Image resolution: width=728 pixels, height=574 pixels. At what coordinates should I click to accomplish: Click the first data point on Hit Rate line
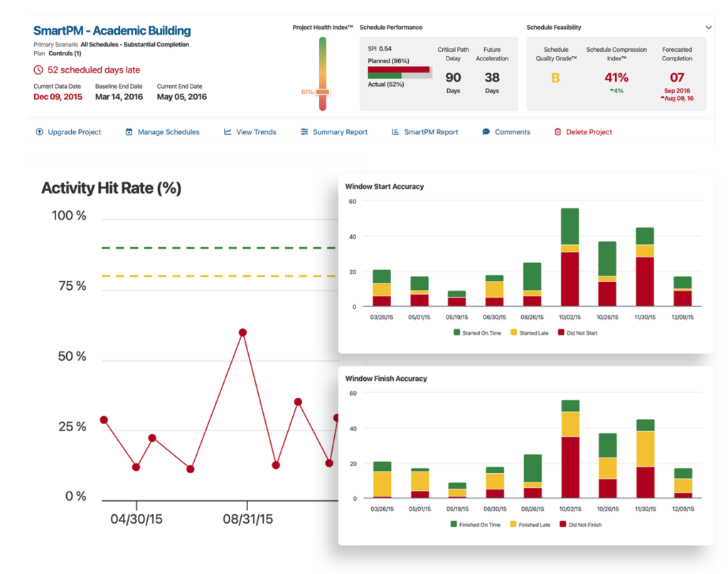tap(104, 420)
